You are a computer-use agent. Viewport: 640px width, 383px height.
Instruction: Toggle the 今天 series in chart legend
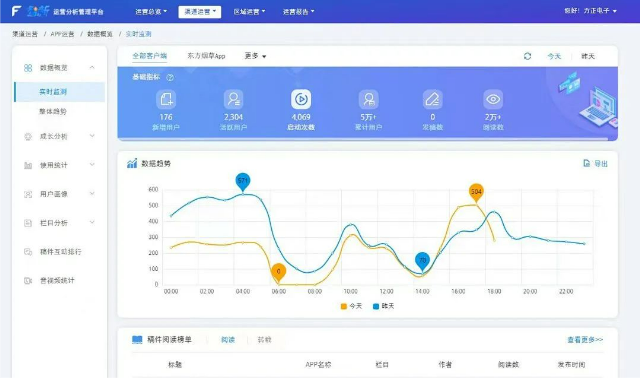coord(351,306)
